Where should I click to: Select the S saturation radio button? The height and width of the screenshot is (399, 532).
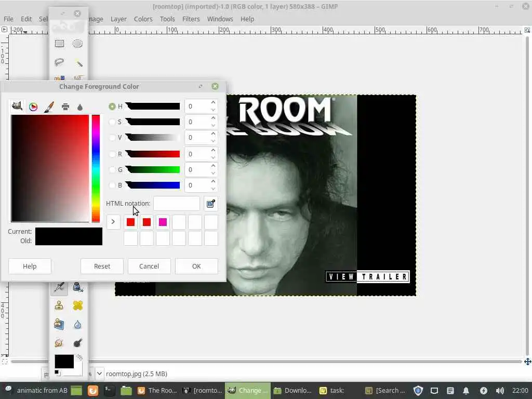pyautogui.click(x=112, y=122)
